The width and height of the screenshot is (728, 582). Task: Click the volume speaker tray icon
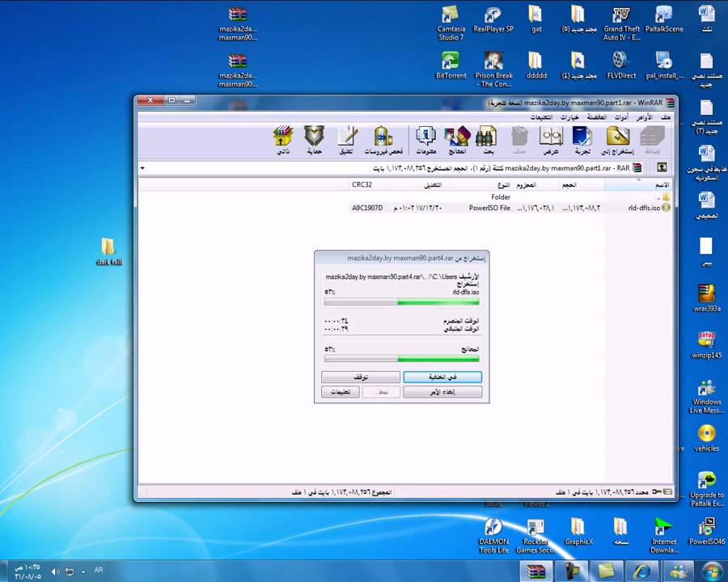point(55,571)
